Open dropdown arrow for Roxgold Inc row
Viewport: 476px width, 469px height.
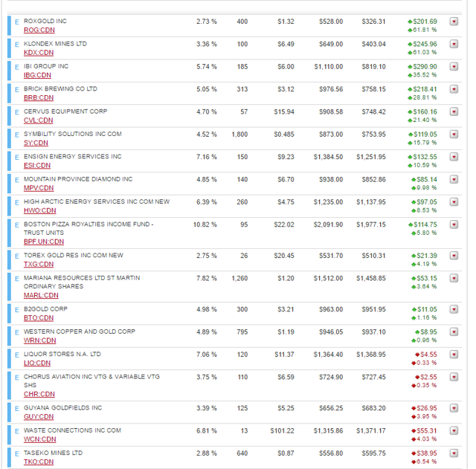(x=454, y=22)
